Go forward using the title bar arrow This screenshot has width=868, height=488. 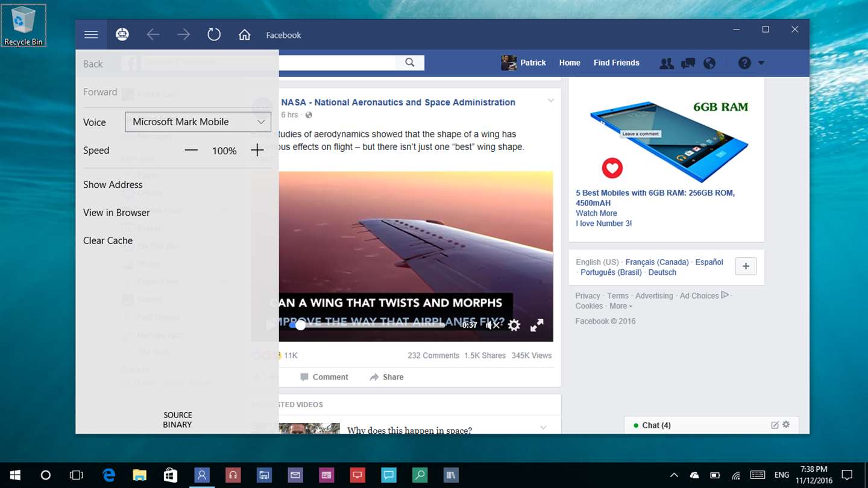point(183,35)
